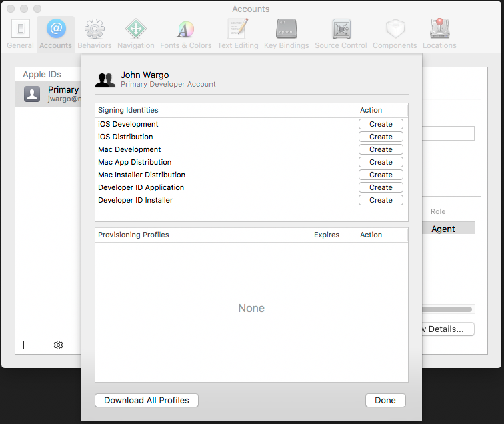Click the team icon beside John Wargo
This screenshot has height=424, width=504.
tap(105, 80)
